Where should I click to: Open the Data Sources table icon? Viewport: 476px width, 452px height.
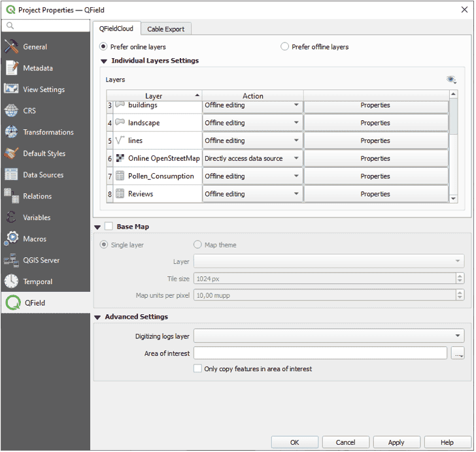11,175
